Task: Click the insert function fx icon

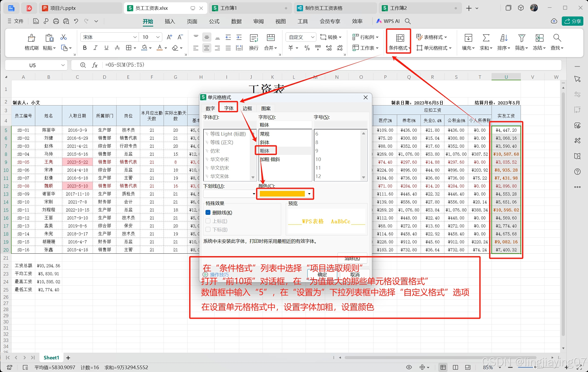Action: click(95, 65)
